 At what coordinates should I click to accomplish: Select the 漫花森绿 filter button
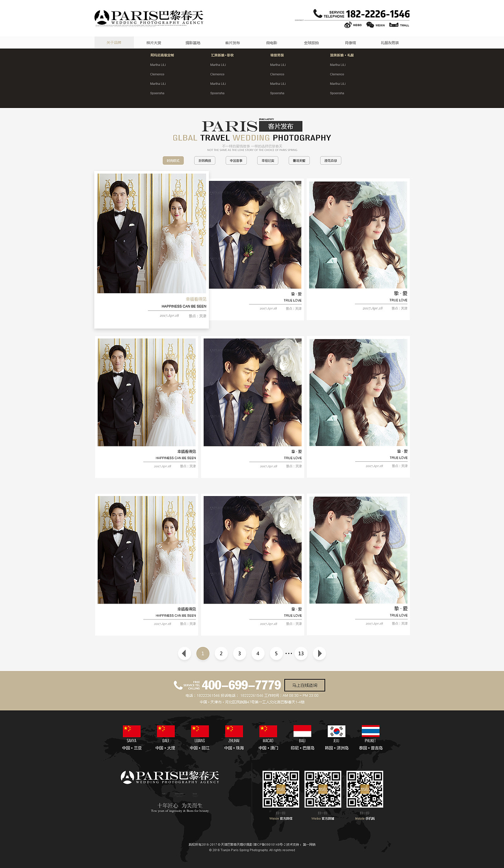pyautogui.click(x=331, y=160)
